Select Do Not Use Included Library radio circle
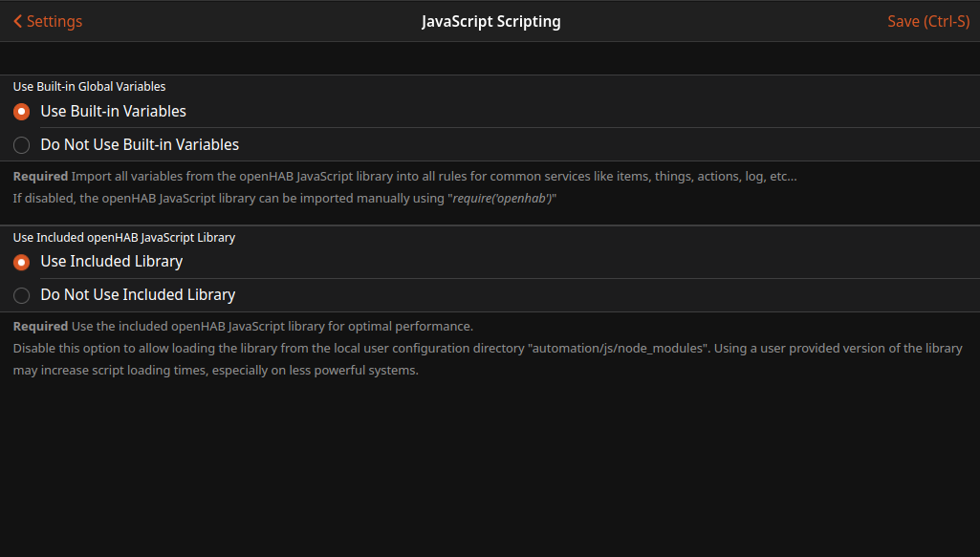This screenshot has width=980, height=557. click(22, 295)
